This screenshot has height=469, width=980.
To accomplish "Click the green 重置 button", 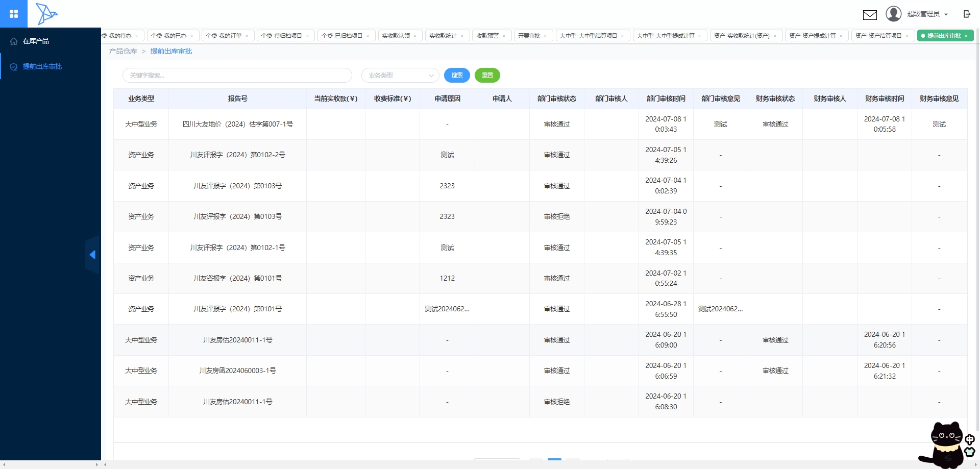I will tap(487, 75).
